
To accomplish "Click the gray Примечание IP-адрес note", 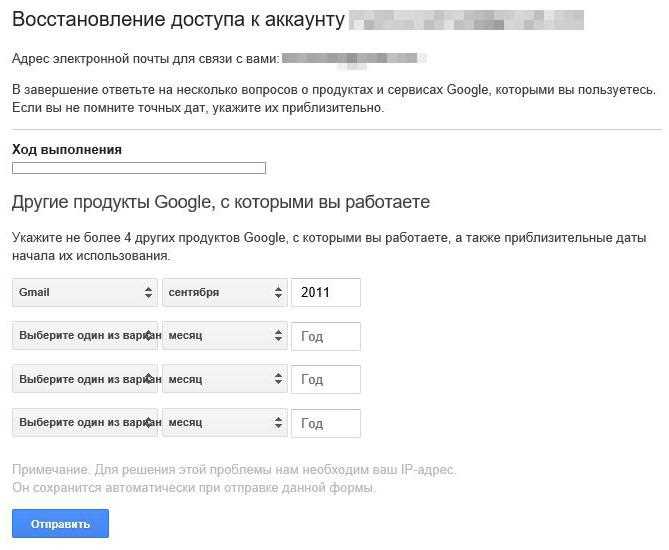I will (234, 479).
